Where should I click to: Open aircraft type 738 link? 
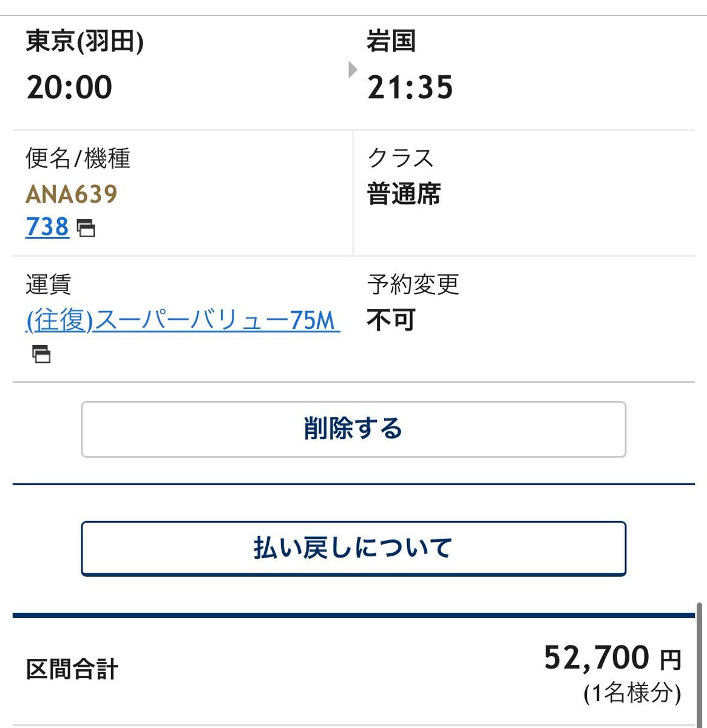[x=47, y=227]
